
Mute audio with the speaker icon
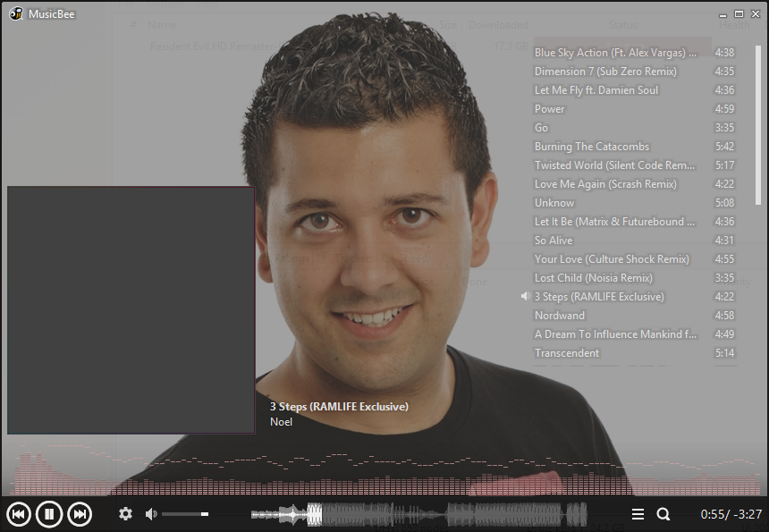pyautogui.click(x=151, y=514)
